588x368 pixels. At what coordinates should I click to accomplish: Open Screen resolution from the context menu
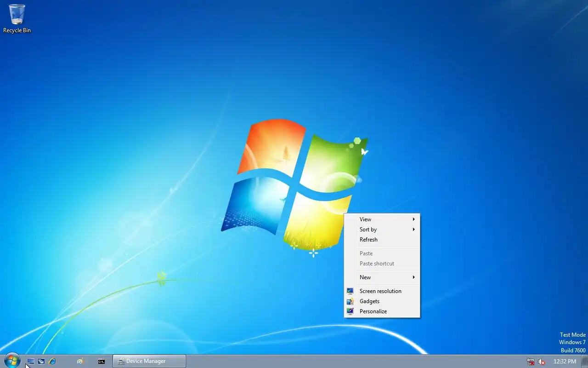tap(382, 291)
